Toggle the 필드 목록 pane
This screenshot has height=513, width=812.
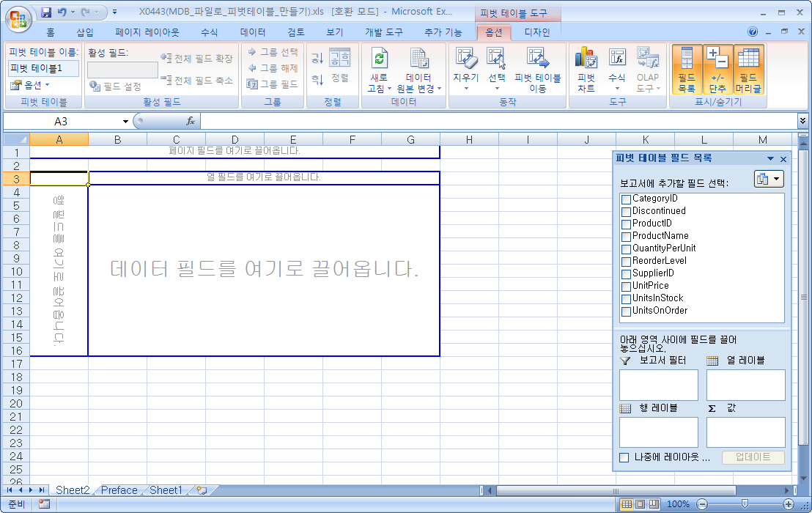click(x=687, y=70)
